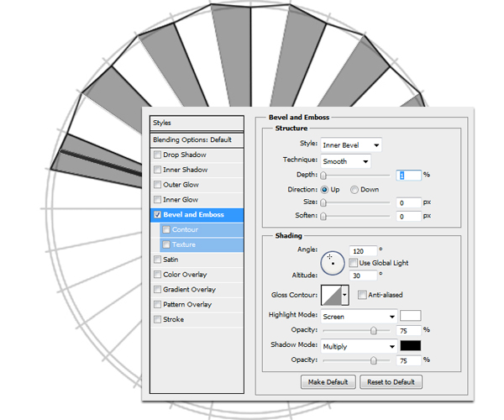Enable Anti-aliased for gloss contour

click(362, 295)
